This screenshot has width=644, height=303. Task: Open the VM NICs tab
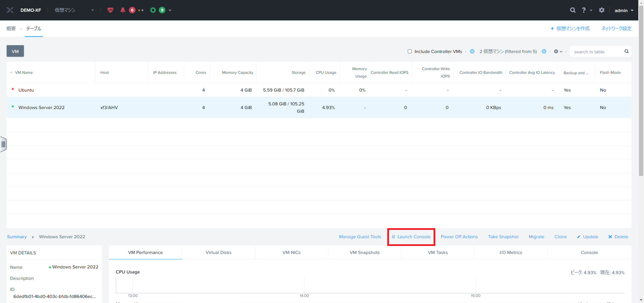[x=292, y=252]
